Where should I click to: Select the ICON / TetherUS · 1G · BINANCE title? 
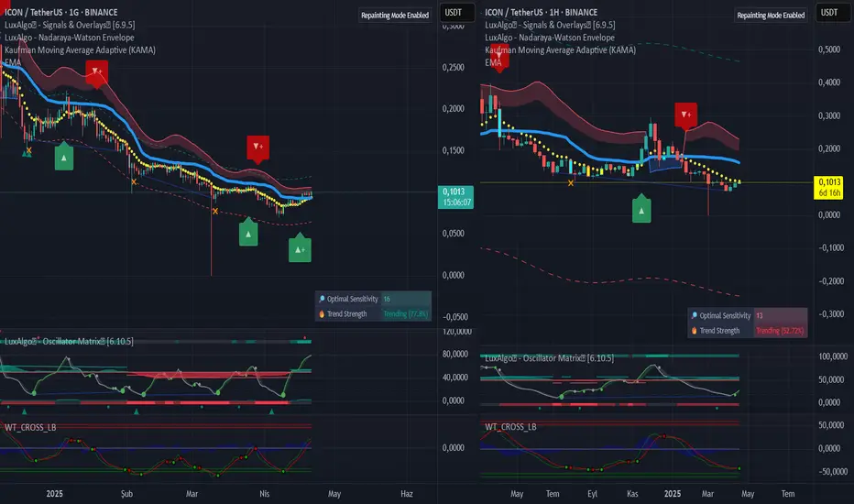coord(61,12)
